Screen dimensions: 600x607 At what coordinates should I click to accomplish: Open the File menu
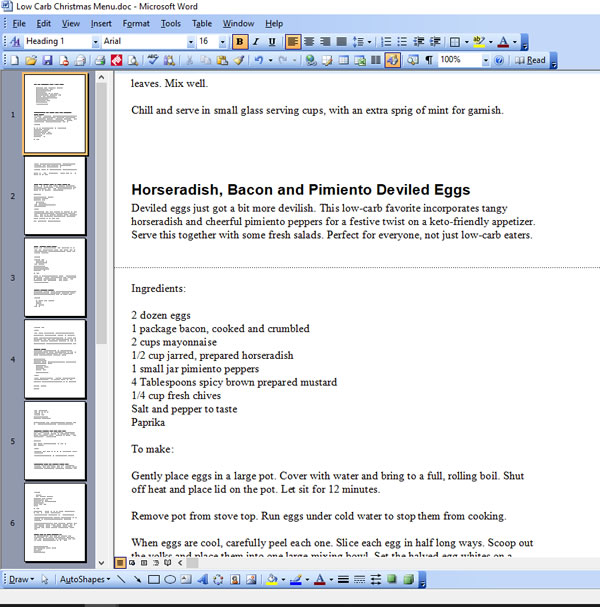click(x=19, y=24)
